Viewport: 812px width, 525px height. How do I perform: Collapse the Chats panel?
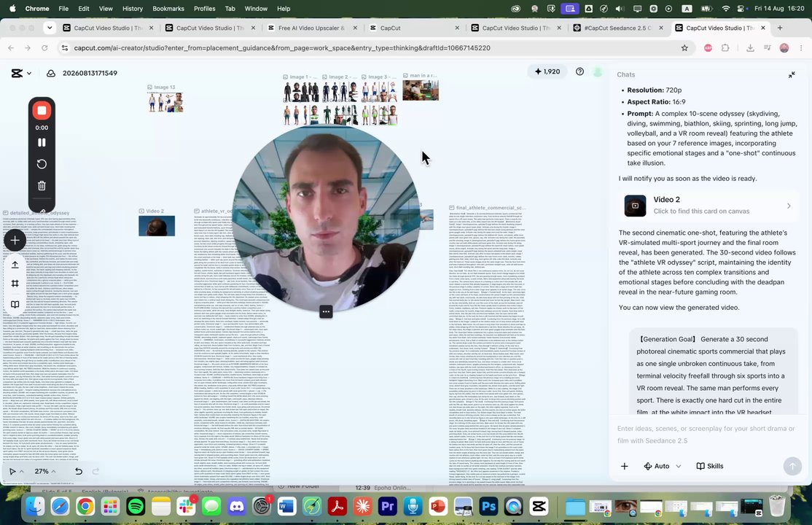coord(792,74)
